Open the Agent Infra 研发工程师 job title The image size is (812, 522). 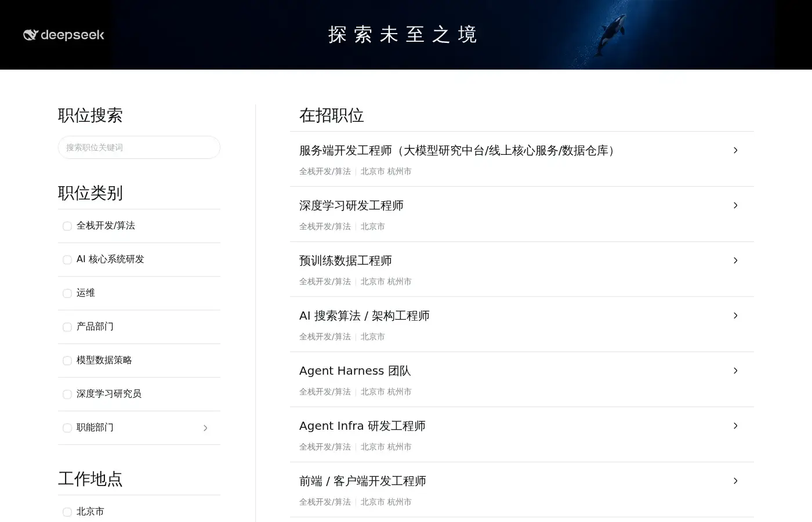[x=362, y=426]
